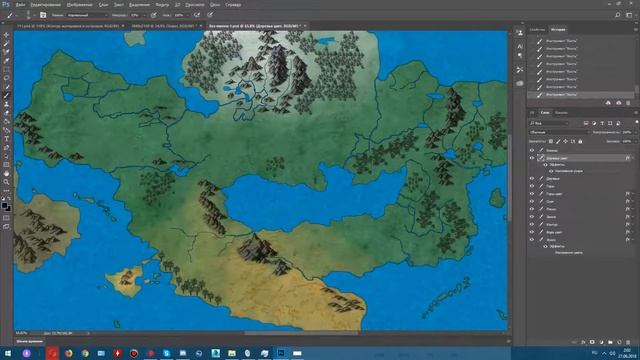
Task: Lock all layer properties padlock icon
Action: coord(580,141)
